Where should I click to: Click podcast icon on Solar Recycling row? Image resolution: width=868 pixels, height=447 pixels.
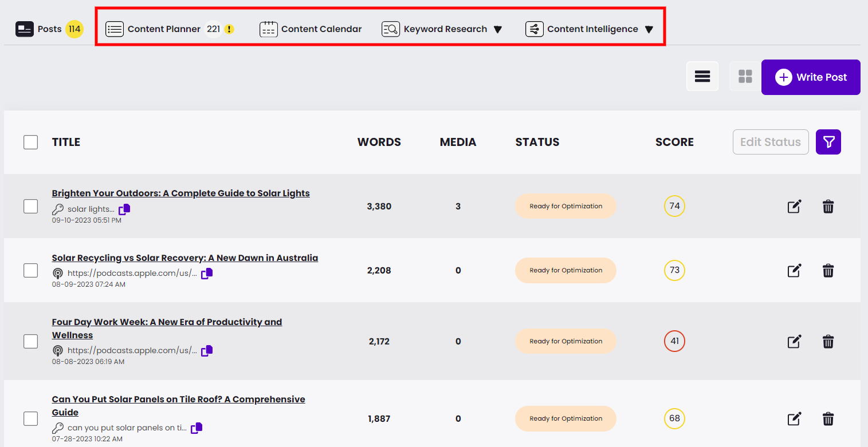[x=58, y=274]
